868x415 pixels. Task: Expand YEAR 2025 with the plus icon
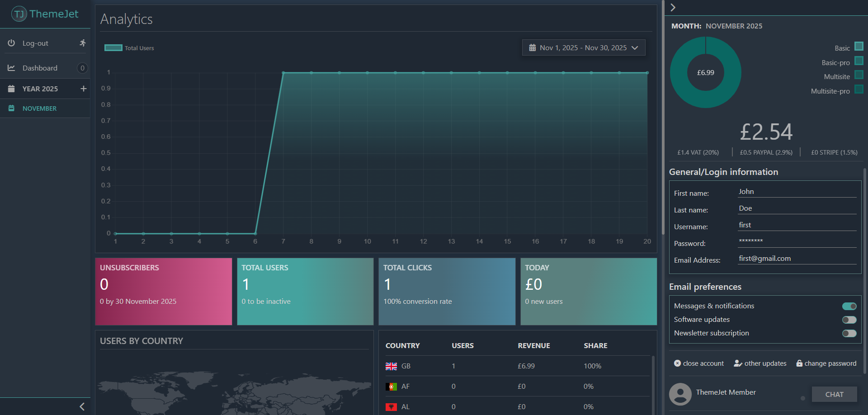[x=83, y=89]
